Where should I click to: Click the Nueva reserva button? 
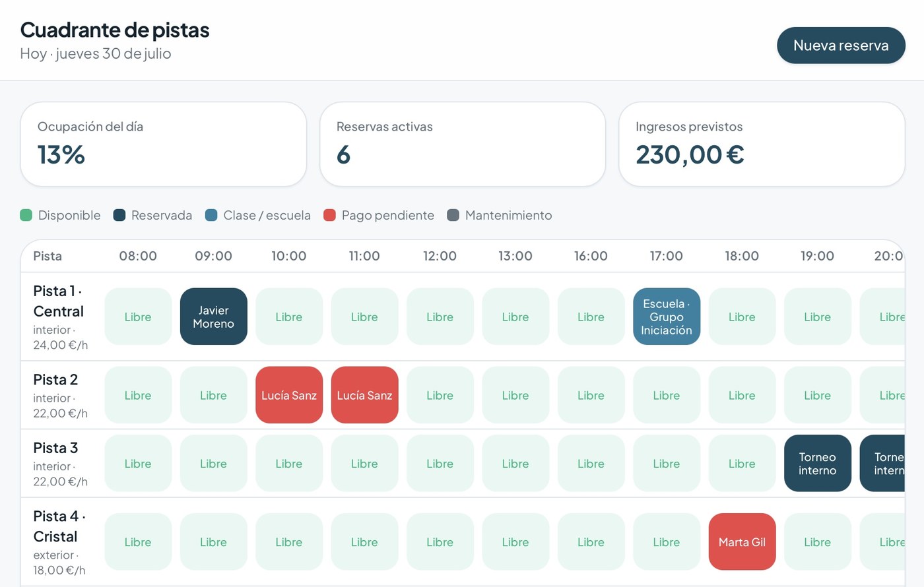pyautogui.click(x=841, y=46)
